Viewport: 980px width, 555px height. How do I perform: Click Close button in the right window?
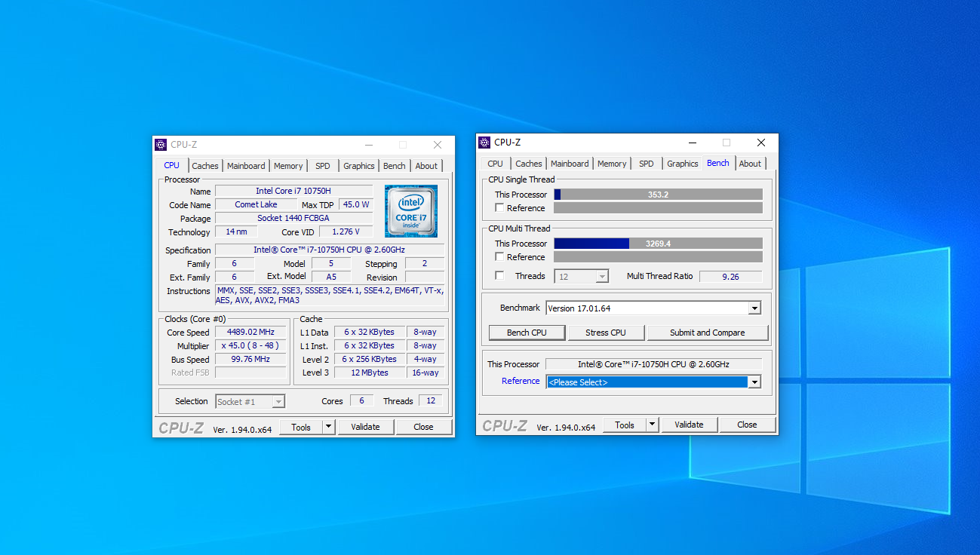747,425
